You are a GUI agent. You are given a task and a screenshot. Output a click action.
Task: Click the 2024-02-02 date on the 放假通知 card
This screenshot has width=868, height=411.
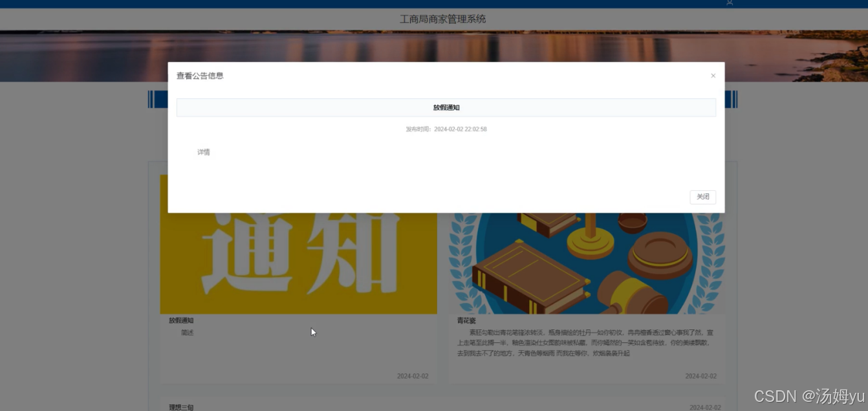pos(413,376)
